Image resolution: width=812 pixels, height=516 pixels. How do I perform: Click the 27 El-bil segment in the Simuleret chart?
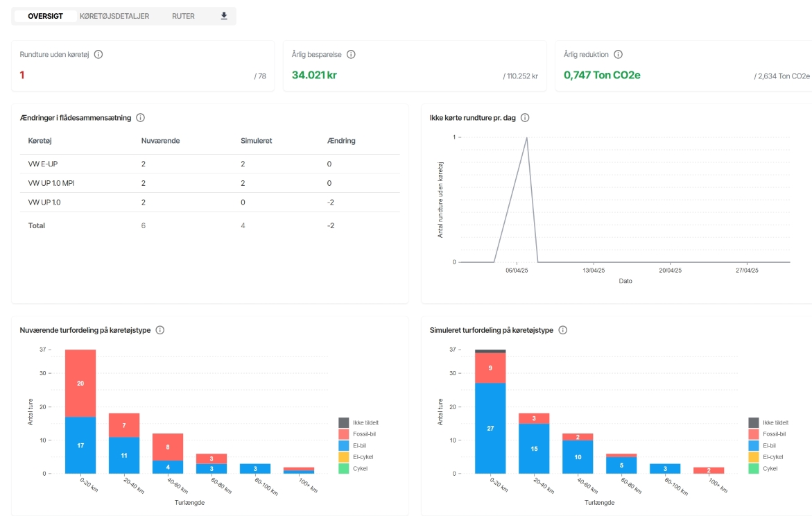490,428
